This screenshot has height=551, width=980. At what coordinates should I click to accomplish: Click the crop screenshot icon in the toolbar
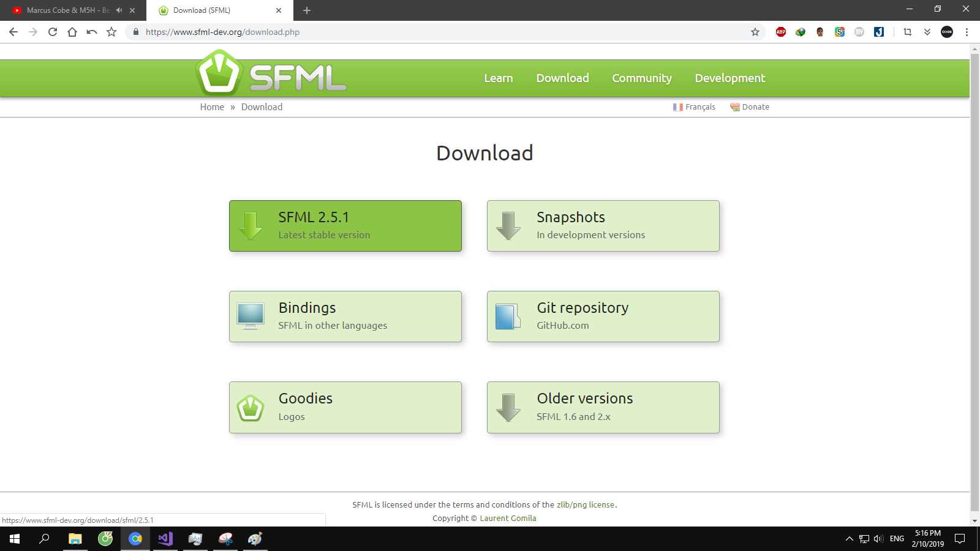tap(908, 32)
